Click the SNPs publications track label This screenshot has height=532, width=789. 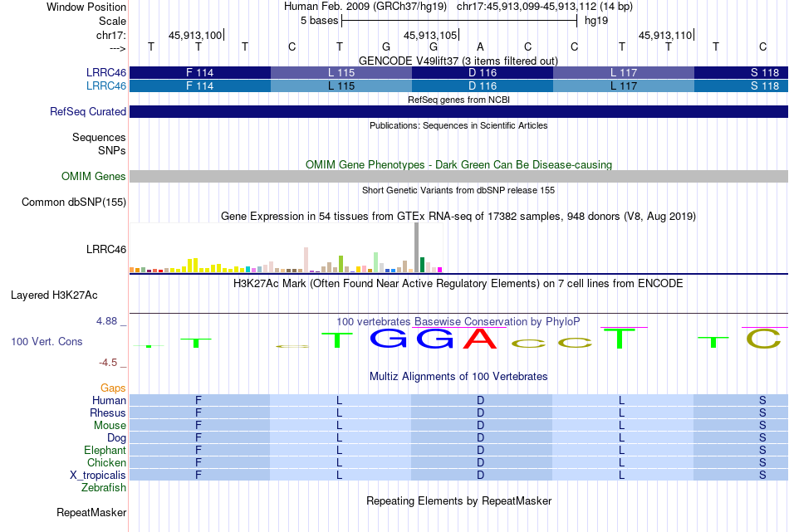pyautogui.click(x=112, y=150)
